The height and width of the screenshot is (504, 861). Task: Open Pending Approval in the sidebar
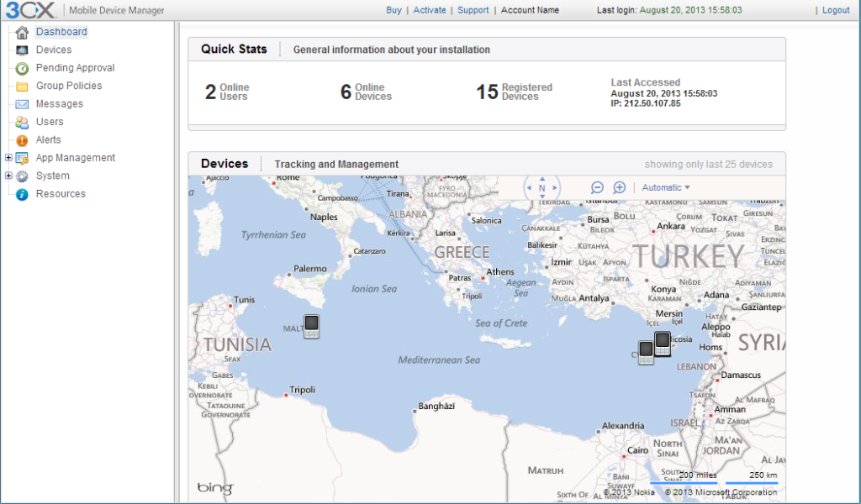coord(75,68)
